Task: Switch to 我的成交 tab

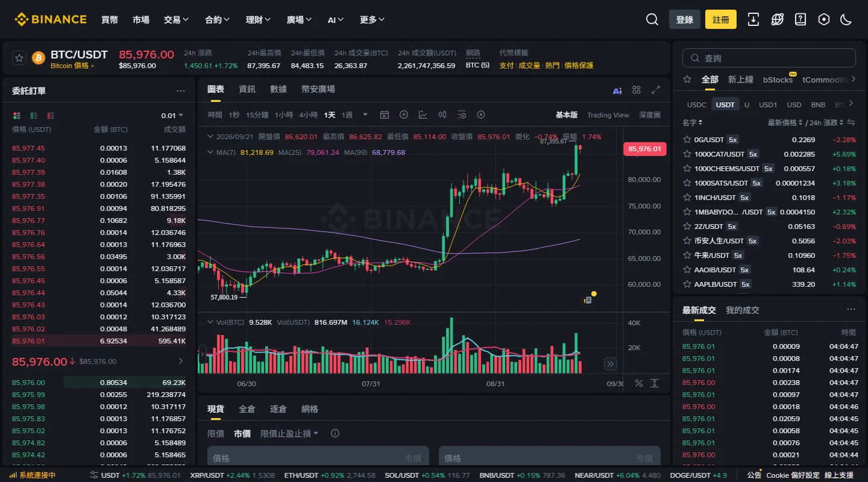Action: [x=743, y=310]
